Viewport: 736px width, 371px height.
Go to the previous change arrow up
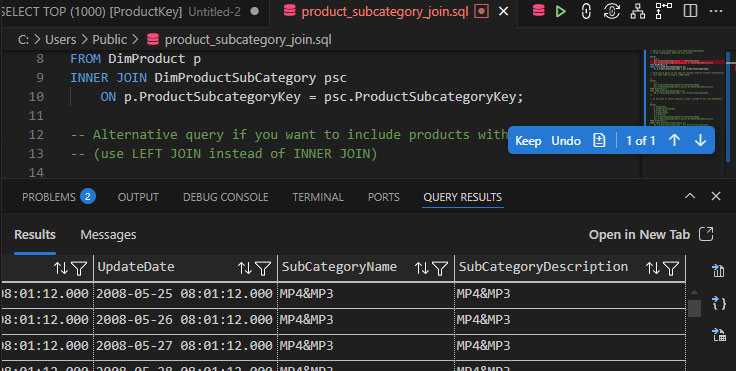pos(674,140)
